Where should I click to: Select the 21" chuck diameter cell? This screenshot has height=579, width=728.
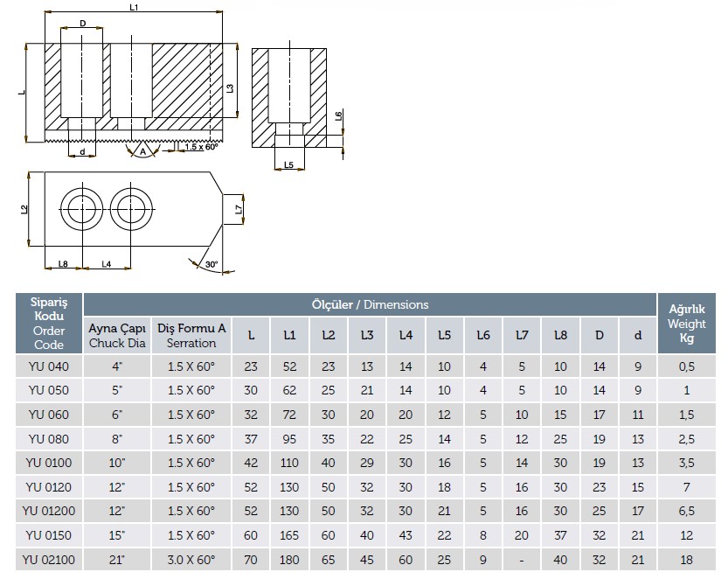(x=117, y=559)
